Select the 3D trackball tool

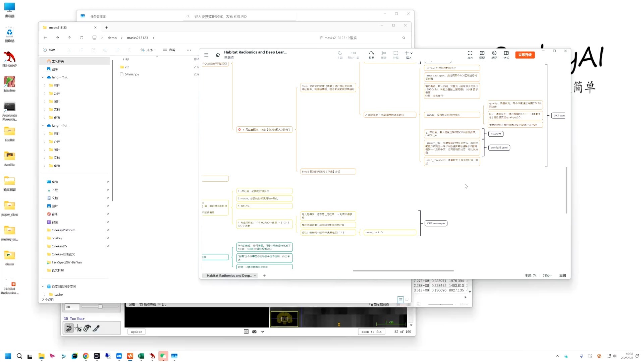tap(69, 328)
